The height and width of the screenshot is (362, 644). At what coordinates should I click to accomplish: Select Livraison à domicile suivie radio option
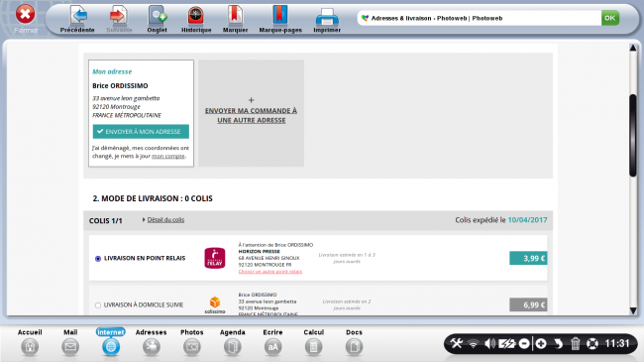pos(98,305)
